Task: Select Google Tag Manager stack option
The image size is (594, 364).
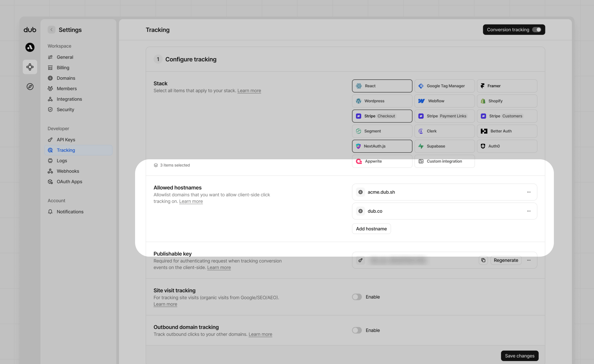Action: 444,86
